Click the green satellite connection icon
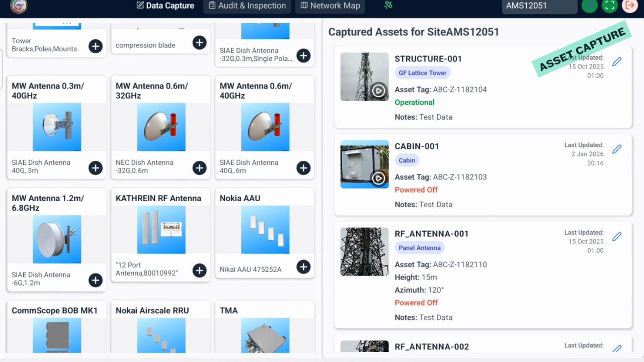644x362 pixels. (388, 5)
